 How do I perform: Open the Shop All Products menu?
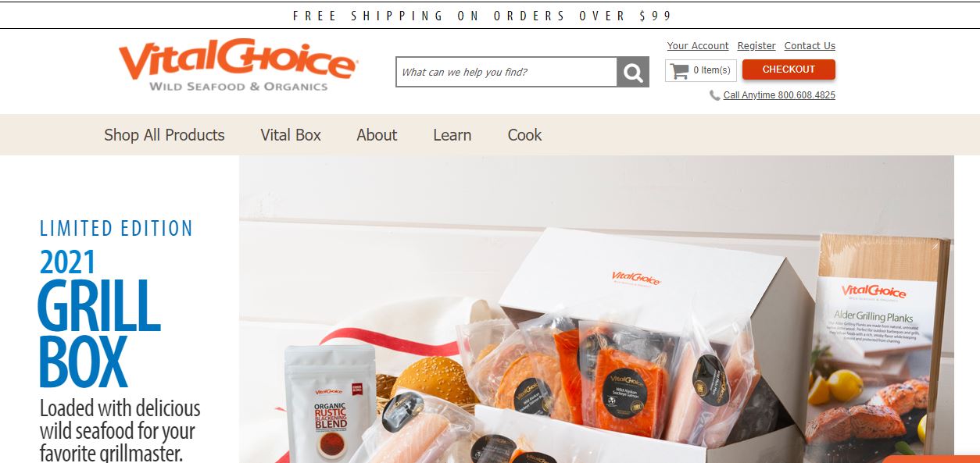[x=164, y=135]
